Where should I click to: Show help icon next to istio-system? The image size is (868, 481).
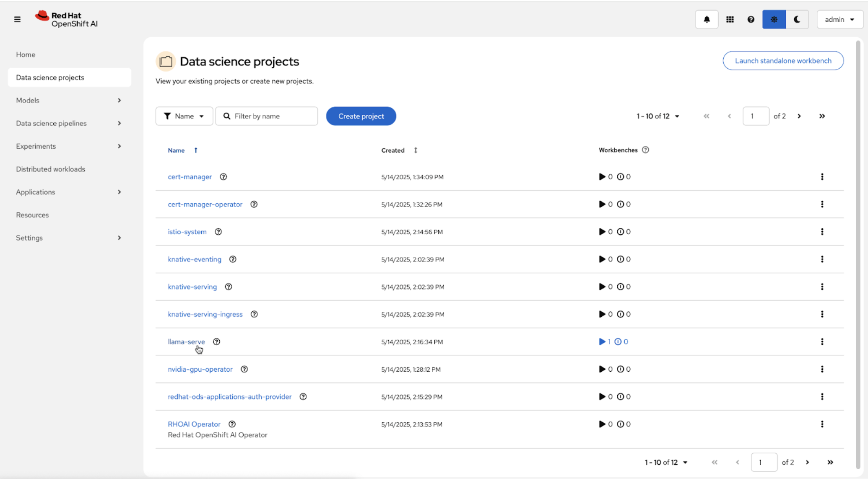(218, 232)
